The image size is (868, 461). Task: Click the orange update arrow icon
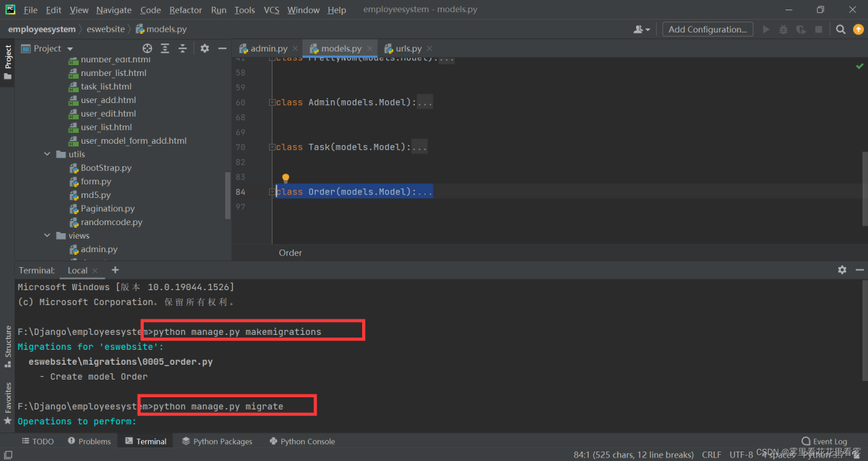tap(859, 29)
